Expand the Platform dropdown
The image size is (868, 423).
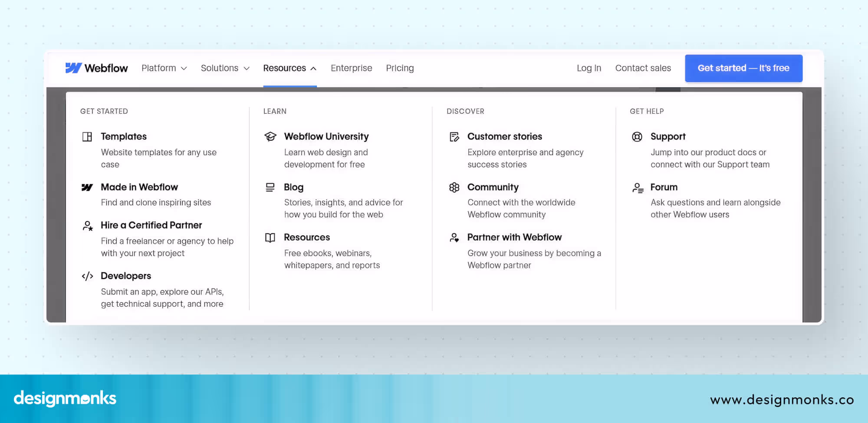click(x=164, y=68)
